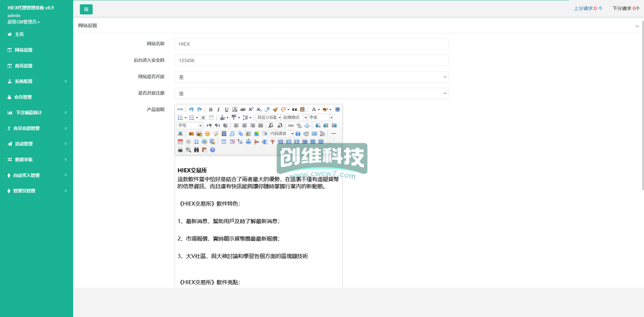
Task: Toggle fullscreen mode of the editor
Action: tap(337, 109)
